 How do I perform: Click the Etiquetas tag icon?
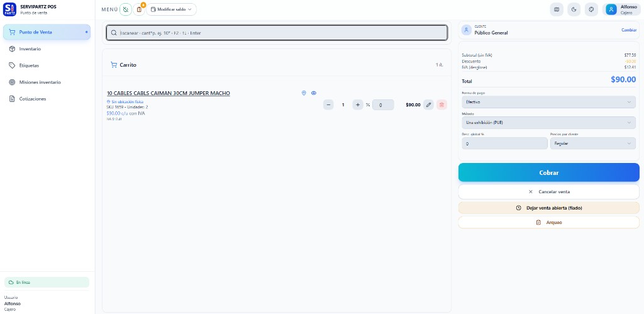click(12, 65)
